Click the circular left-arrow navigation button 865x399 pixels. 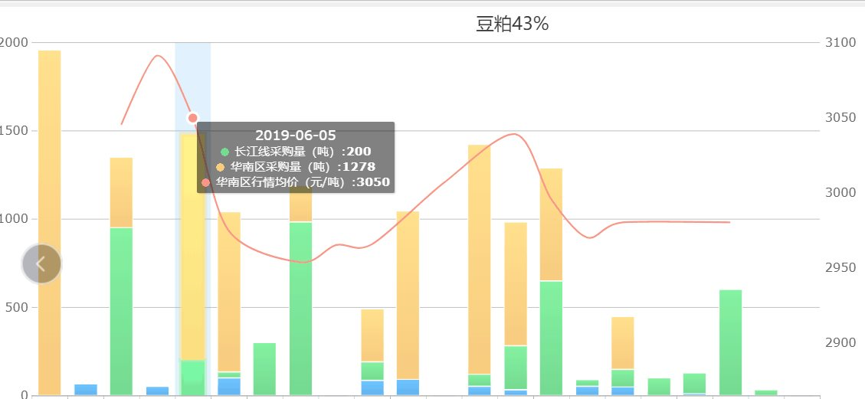tap(41, 264)
